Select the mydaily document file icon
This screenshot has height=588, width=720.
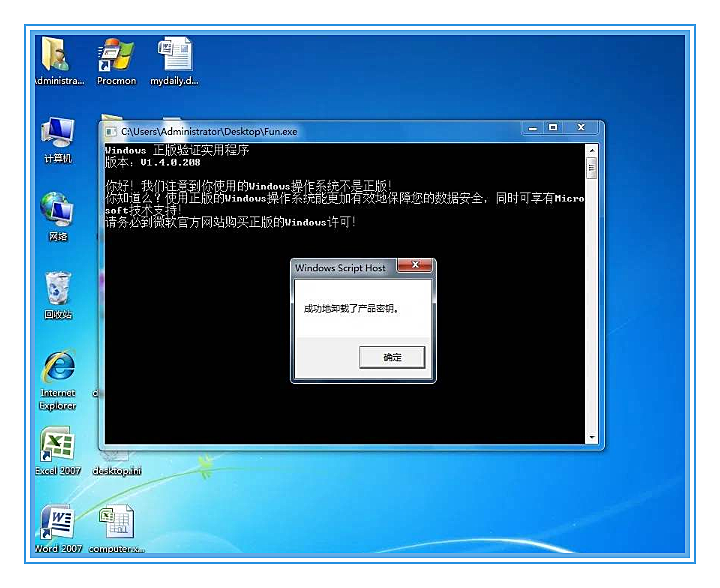174,60
